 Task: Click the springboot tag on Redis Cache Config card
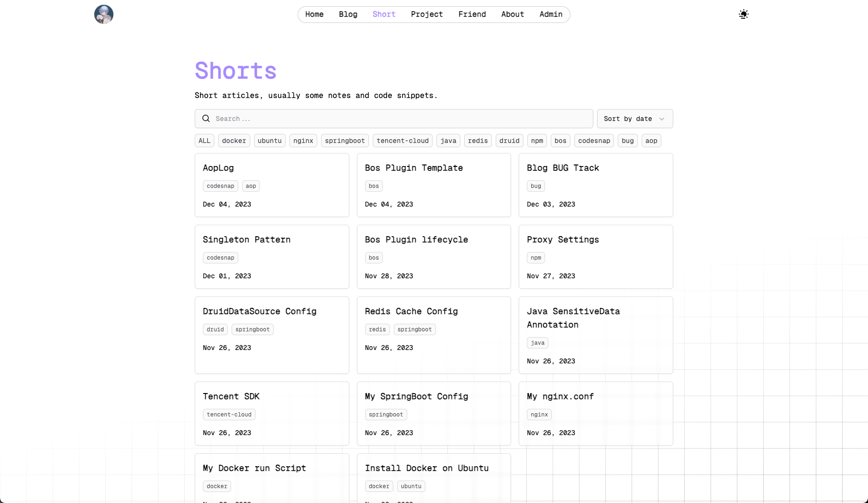(x=415, y=329)
